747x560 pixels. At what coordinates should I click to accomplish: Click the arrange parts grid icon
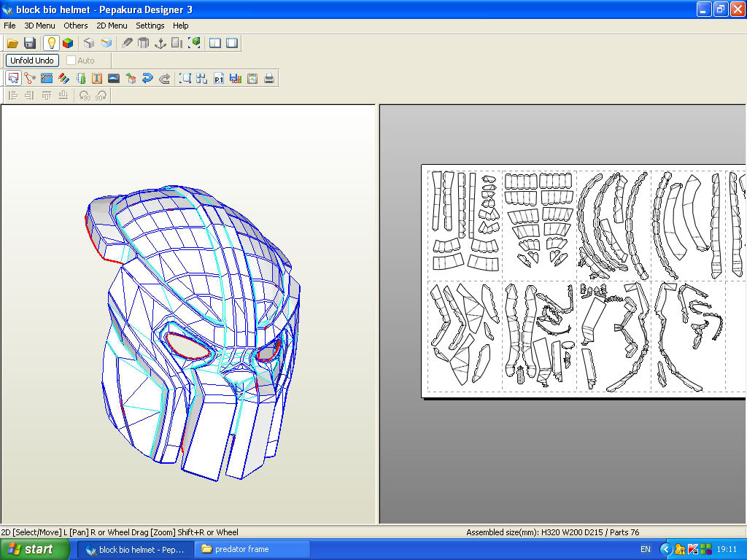point(202,79)
